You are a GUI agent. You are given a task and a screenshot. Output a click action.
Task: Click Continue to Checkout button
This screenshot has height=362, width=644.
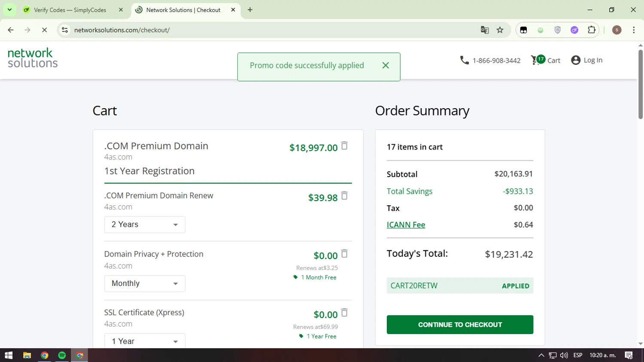pyautogui.click(x=460, y=325)
